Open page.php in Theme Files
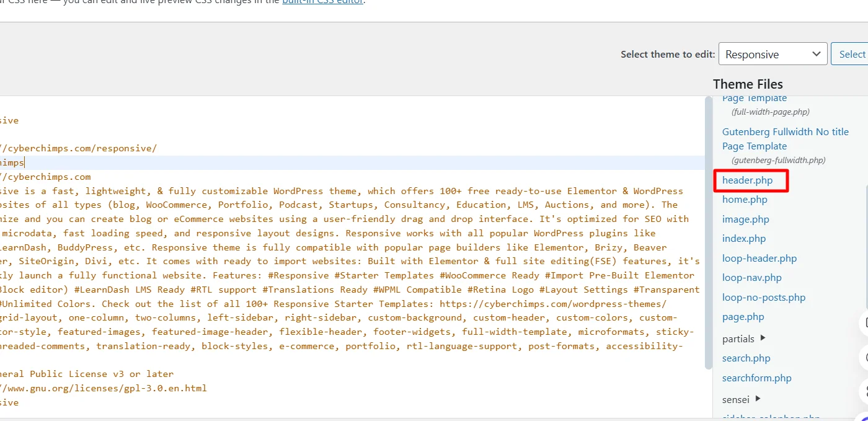The height and width of the screenshot is (421, 868). (x=743, y=317)
